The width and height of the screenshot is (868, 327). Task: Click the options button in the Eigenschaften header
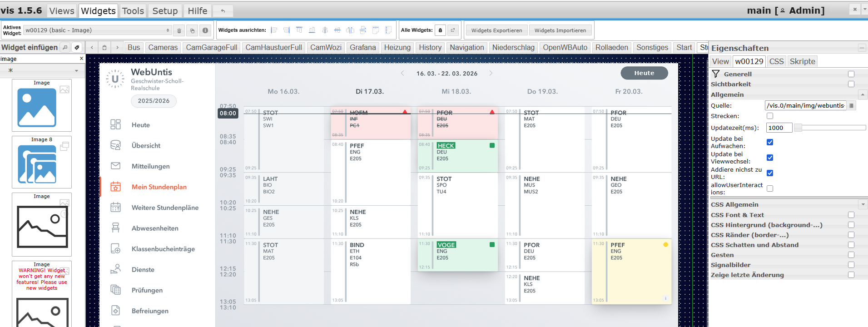tap(862, 48)
